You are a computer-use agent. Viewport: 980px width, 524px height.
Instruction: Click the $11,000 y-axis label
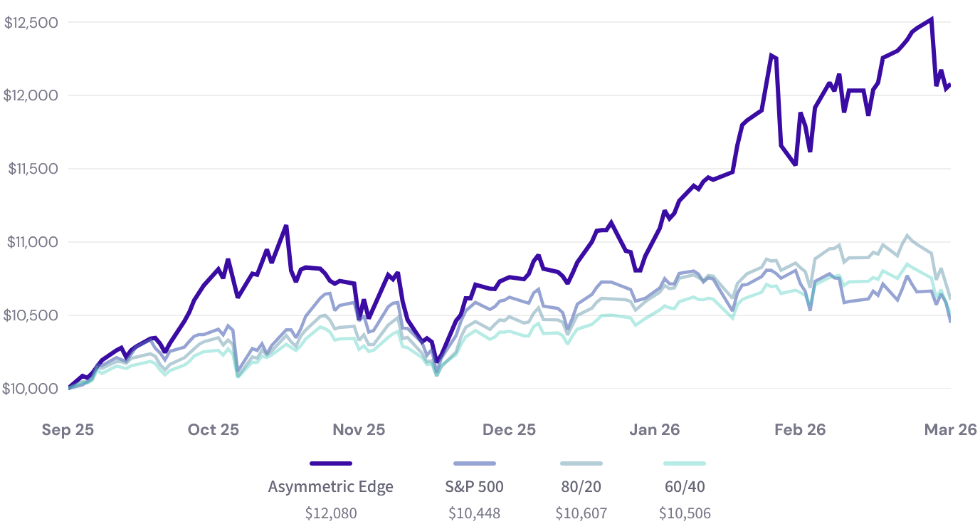click(31, 242)
